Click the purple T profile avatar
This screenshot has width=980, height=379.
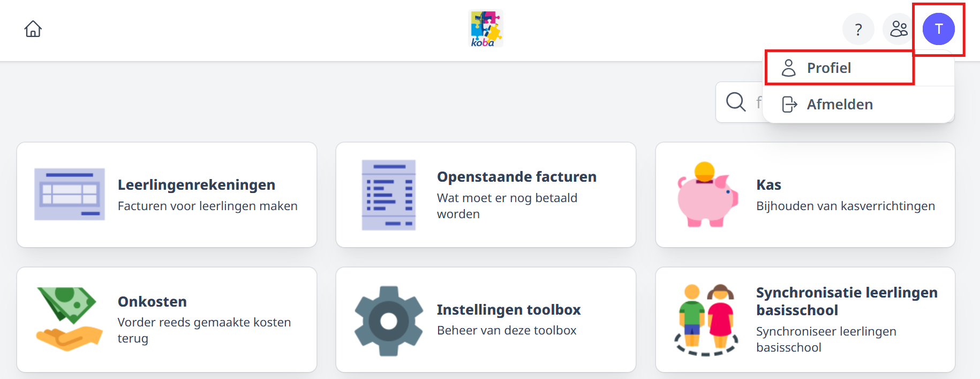tap(939, 29)
